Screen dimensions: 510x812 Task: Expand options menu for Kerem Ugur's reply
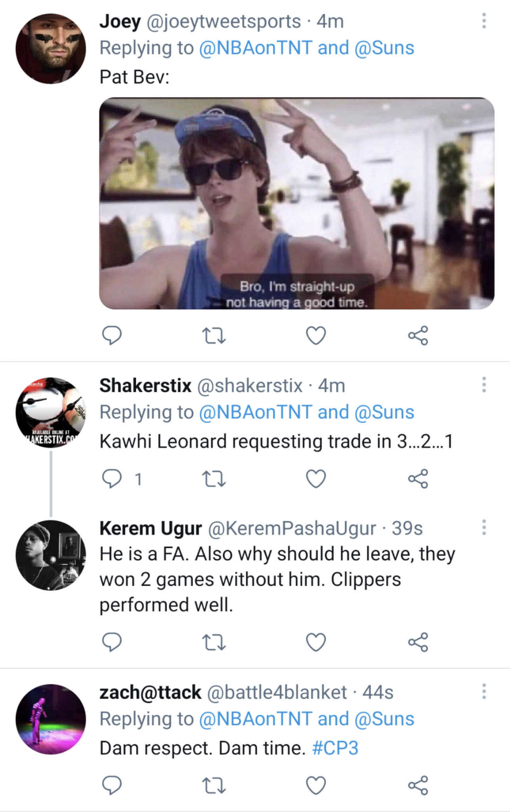click(x=484, y=527)
